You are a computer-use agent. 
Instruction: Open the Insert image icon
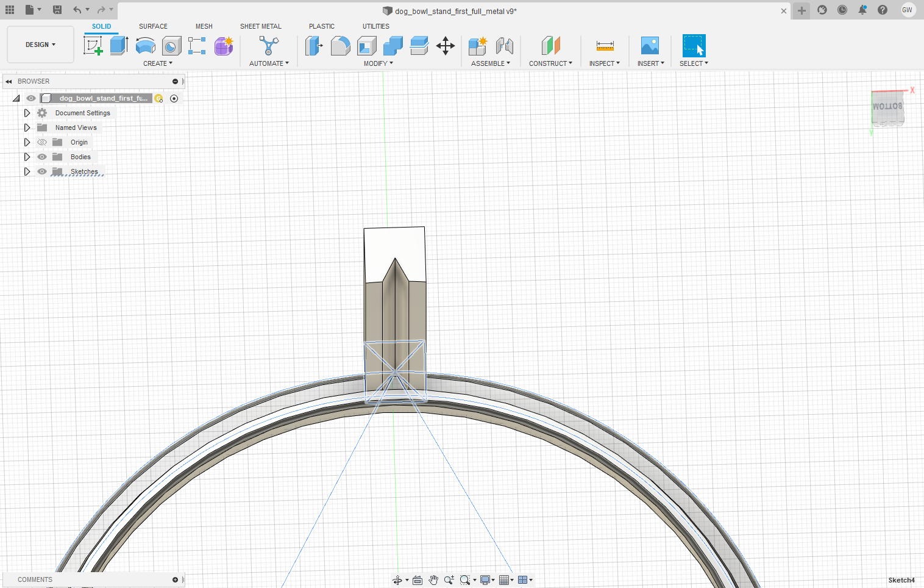pos(650,46)
